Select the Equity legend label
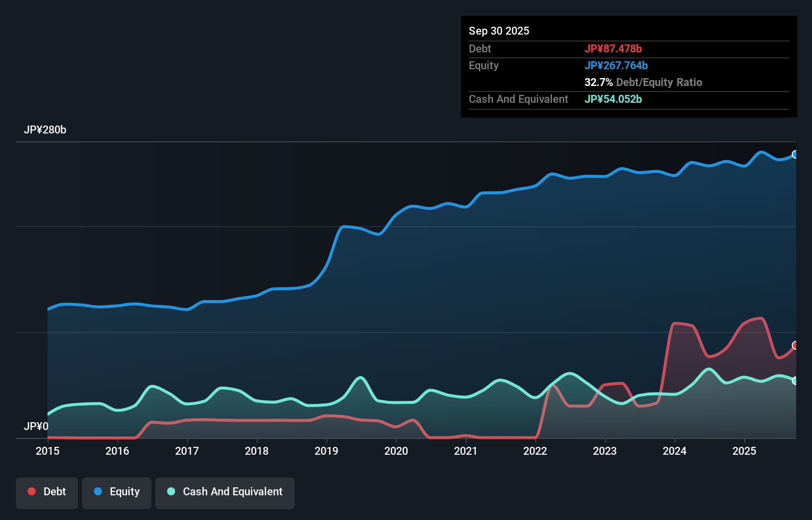The height and width of the screenshot is (520, 812). (124, 491)
